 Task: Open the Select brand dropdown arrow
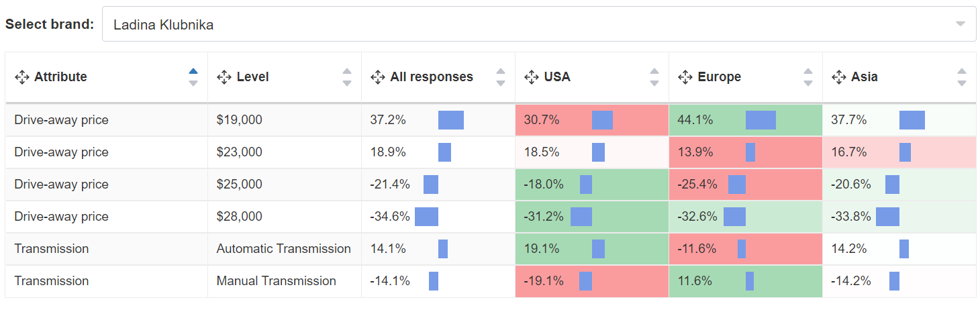click(x=961, y=24)
